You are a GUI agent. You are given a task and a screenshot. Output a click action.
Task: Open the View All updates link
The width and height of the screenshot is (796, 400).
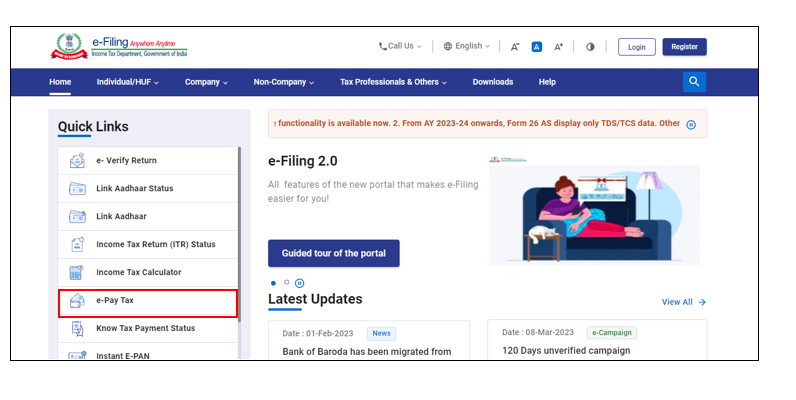(x=683, y=302)
